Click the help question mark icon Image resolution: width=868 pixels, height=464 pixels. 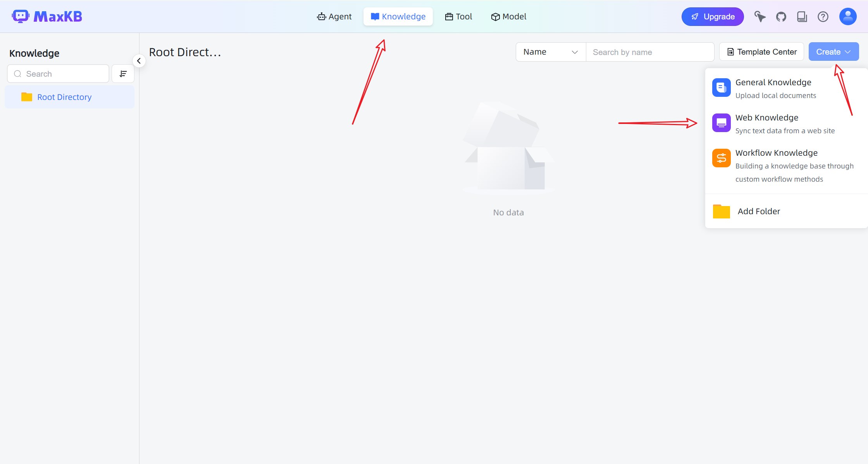823,17
